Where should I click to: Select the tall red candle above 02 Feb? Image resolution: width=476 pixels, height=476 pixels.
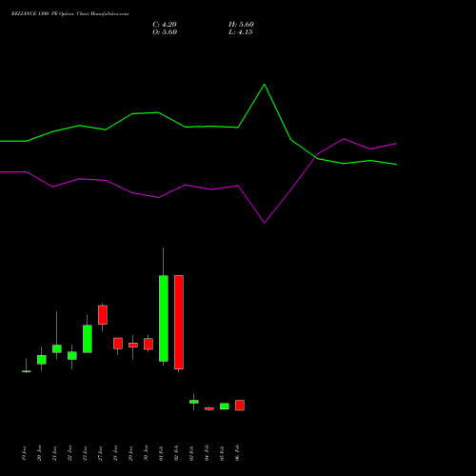179,322
